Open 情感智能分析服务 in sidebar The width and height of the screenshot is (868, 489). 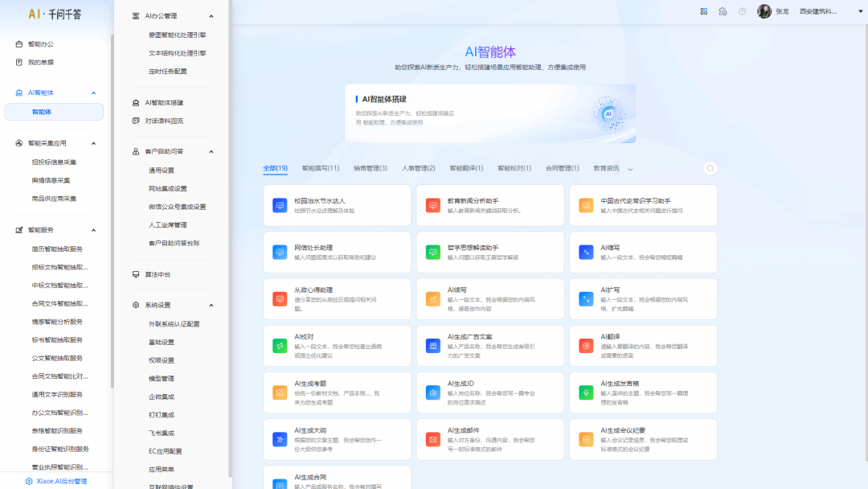(57, 322)
